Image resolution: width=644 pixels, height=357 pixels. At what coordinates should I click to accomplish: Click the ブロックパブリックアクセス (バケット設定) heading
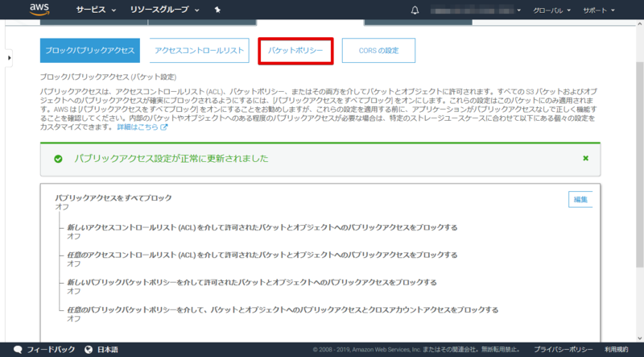tap(108, 77)
